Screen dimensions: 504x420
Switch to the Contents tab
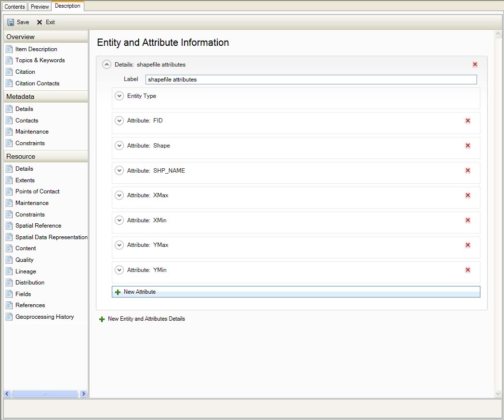coord(14,7)
